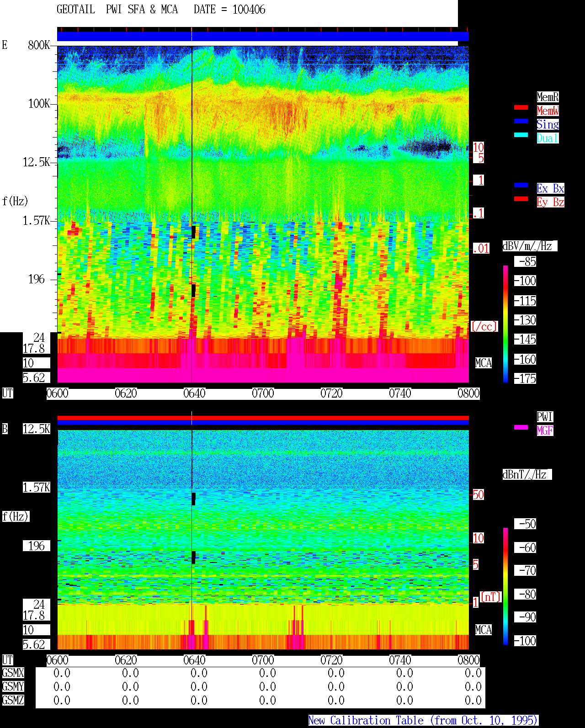
Task: Click the blue Ex Bx legend swatch
Action: tap(521, 185)
